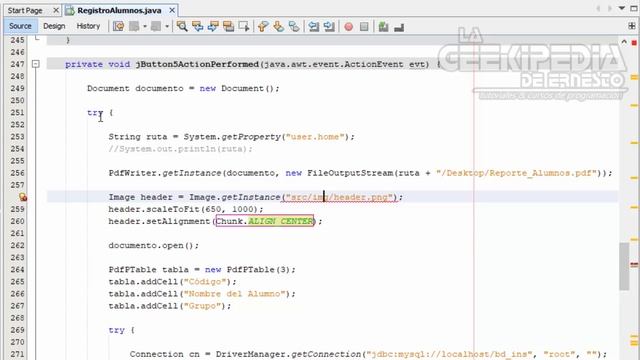Select the RegistroAlumnos.java tab
The height and width of the screenshot is (360, 640).
(x=119, y=10)
